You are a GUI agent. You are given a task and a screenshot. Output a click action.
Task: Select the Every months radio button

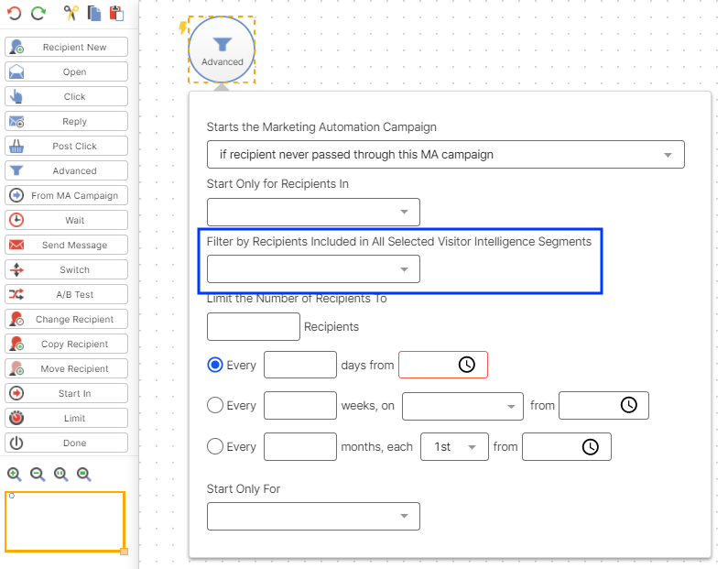click(x=215, y=446)
